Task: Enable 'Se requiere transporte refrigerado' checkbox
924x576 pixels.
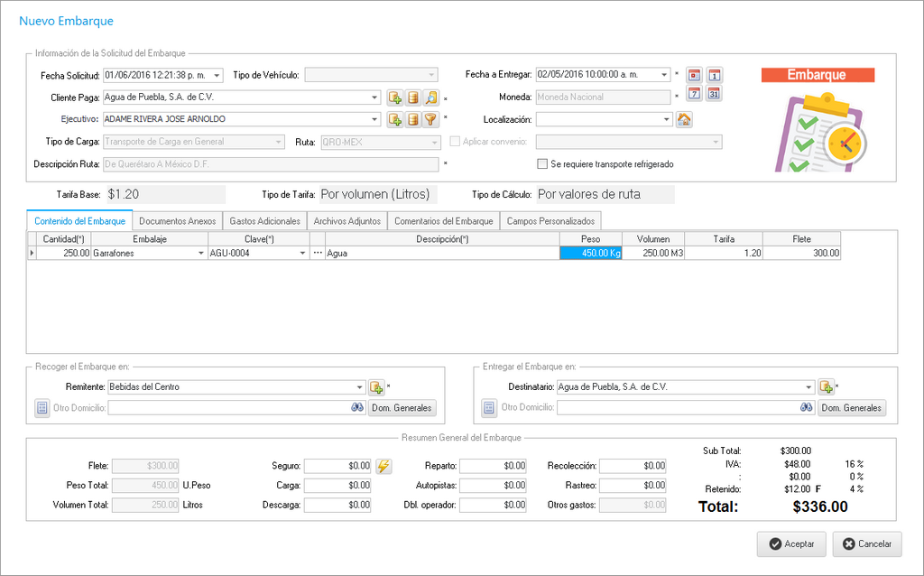Action: pos(542,164)
